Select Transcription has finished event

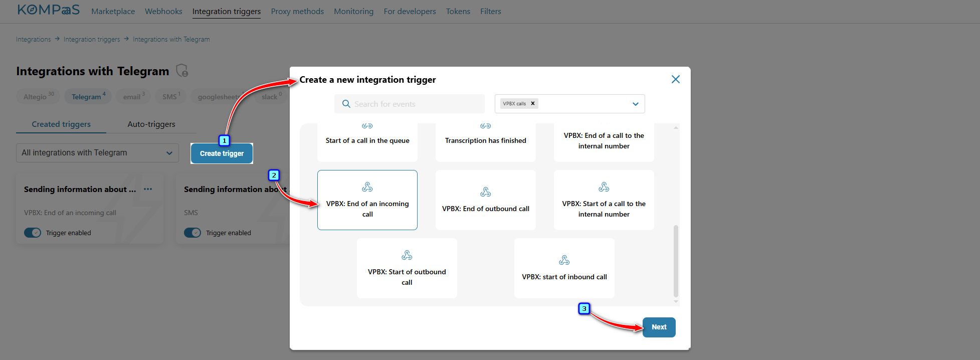[486, 142]
